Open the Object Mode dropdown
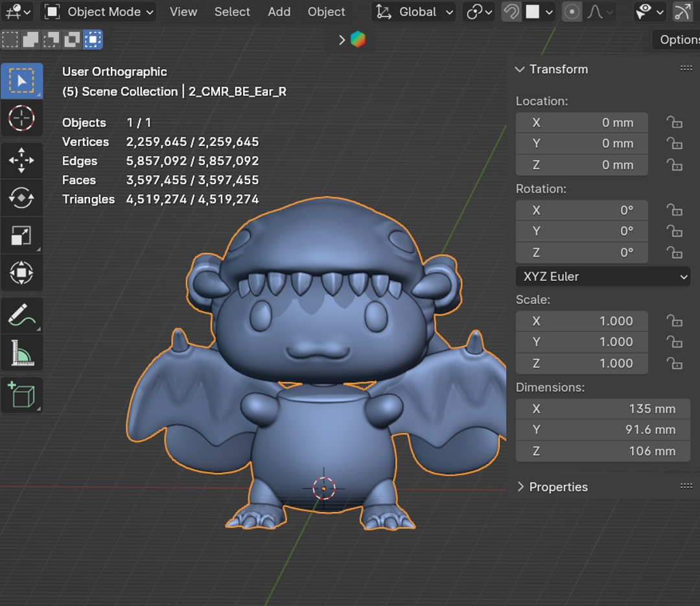The height and width of the screenshot is (606, 700). (x=99, y=12)
